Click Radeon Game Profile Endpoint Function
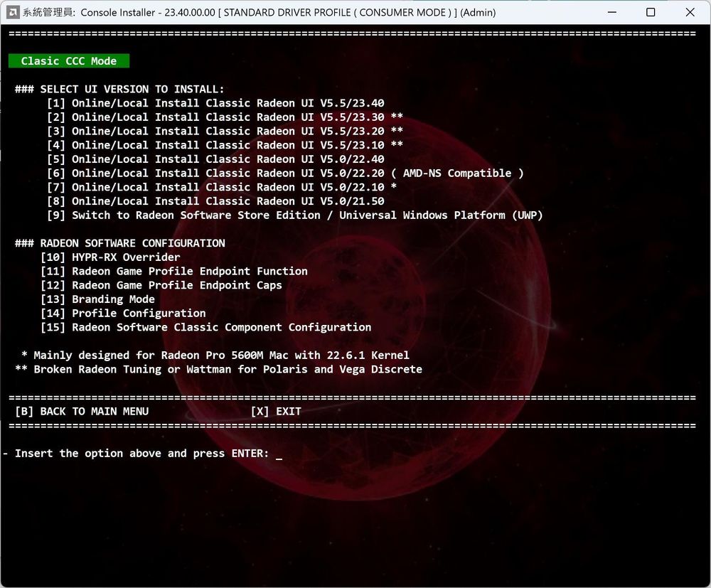This screenshot has width=711, height=588. click(174, 271)
